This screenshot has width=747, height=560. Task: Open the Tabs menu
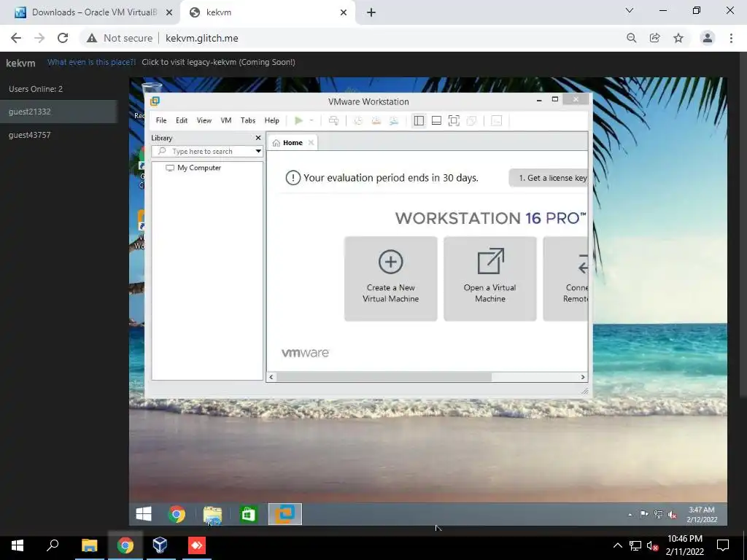[248, 120]
